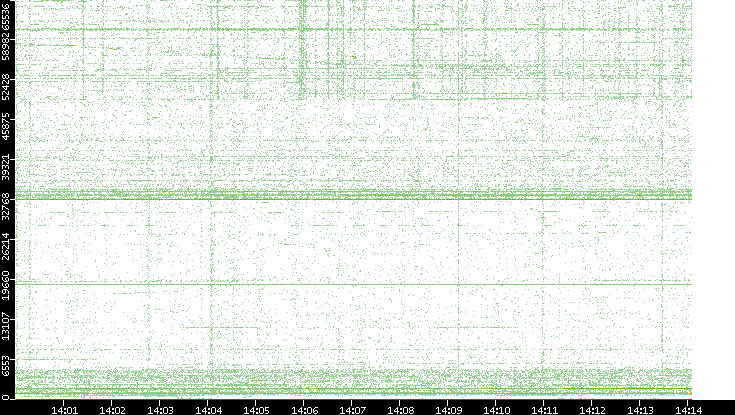Click the 14:11 time axis label
This screenshot has height=415, width=735.
544,411
